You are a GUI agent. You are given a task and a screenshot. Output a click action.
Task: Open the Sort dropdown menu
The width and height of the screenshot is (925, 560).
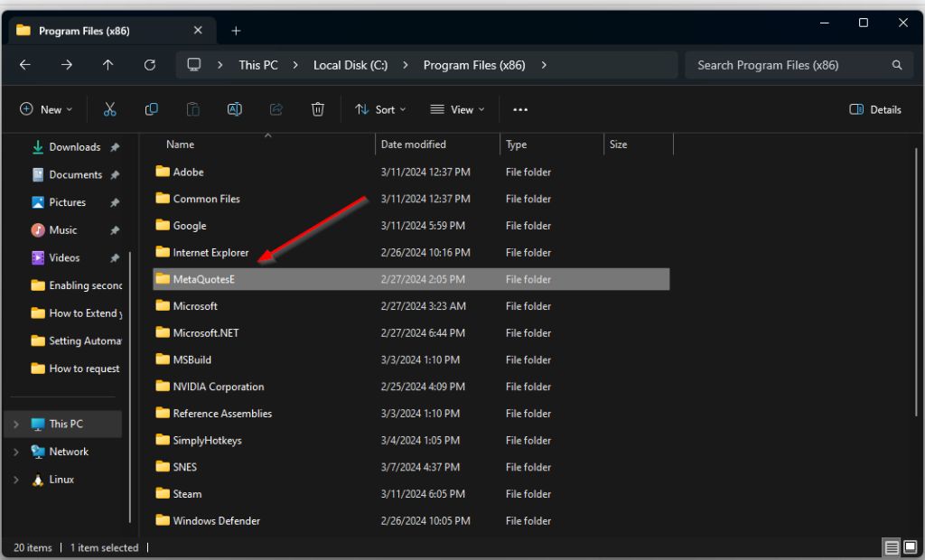tap(380, 109)
